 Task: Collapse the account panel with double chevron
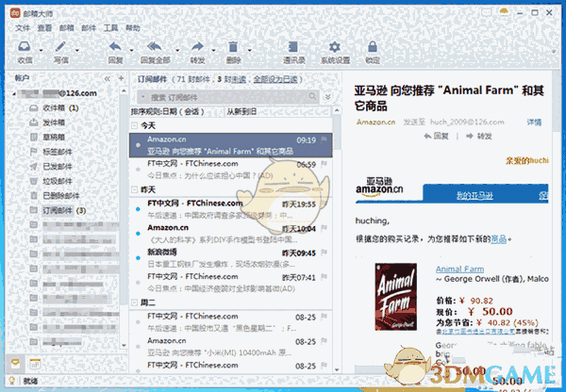(108, 78)
